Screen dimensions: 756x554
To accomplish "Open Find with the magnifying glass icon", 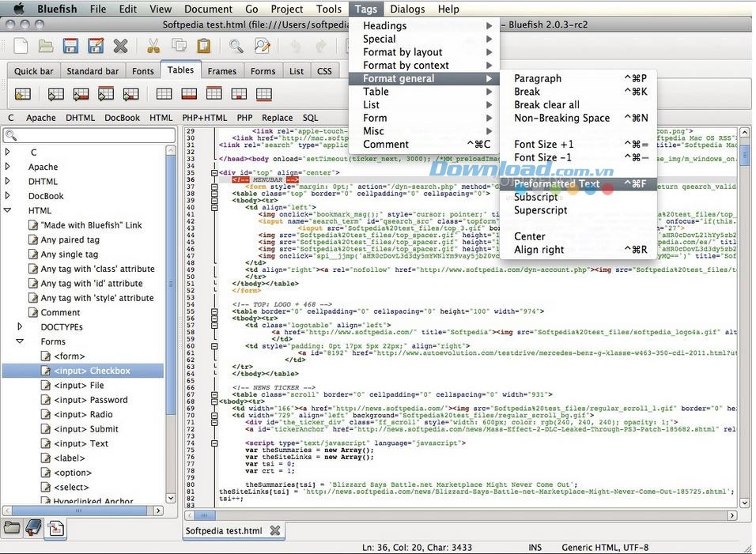I will pyautogui.click(x=236, y=46).
